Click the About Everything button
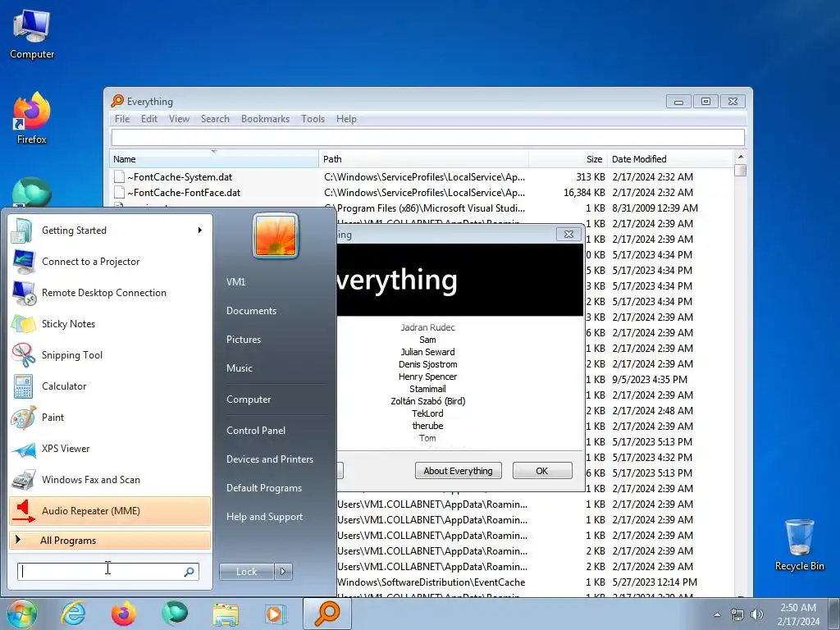 click(458, 471)
